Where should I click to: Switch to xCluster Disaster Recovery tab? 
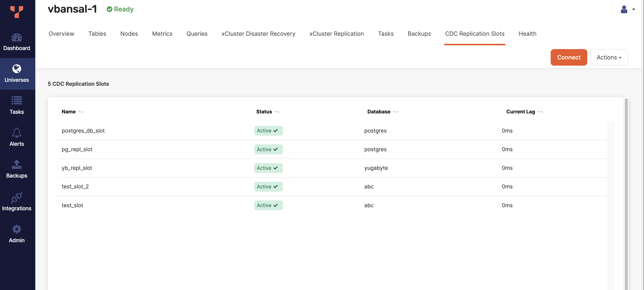258,33
